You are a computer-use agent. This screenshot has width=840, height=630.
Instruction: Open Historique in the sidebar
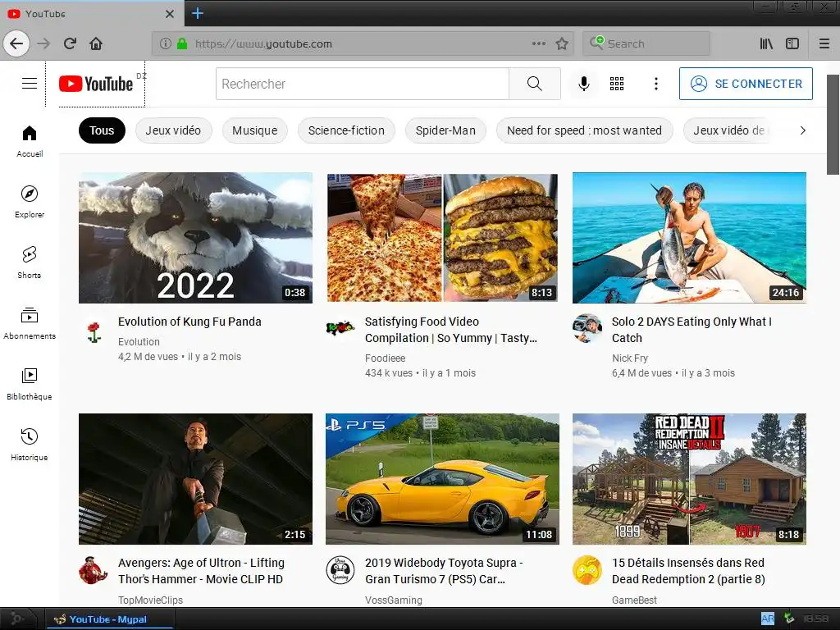click(x=30, y=444)
